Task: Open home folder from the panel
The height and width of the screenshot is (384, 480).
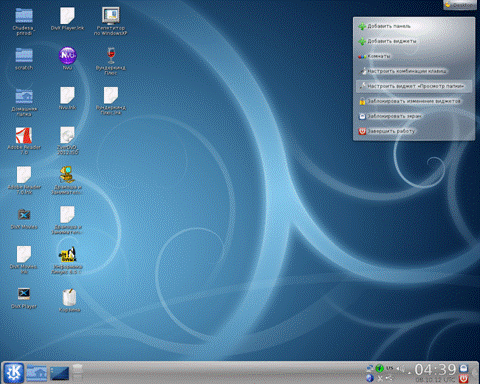Action: click(37, 373)
